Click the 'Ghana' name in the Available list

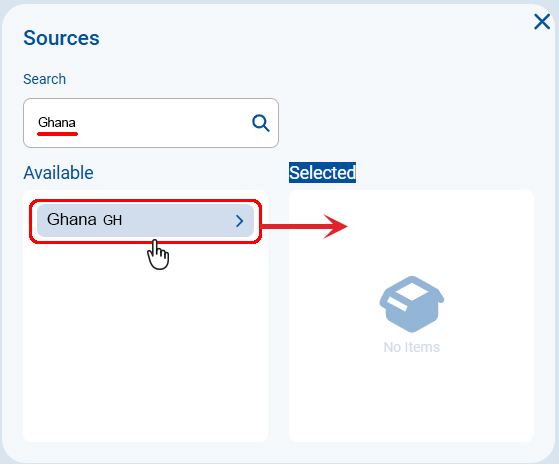(x=72, y=220)
